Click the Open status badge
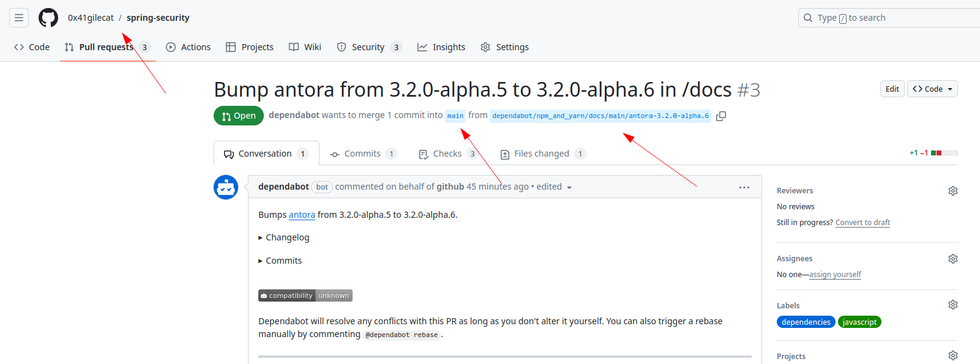This screenshot has width=980, height=364. coord(239,116)
